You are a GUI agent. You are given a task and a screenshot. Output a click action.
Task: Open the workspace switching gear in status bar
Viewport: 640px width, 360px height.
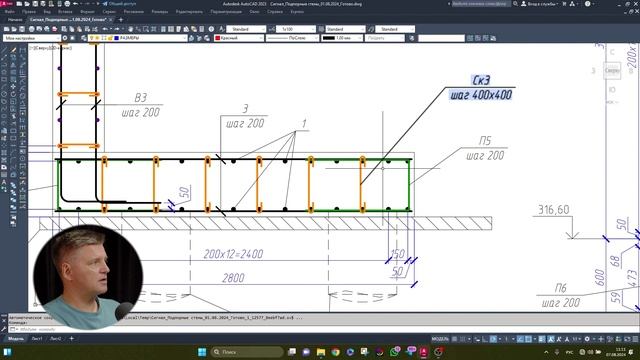587,339
